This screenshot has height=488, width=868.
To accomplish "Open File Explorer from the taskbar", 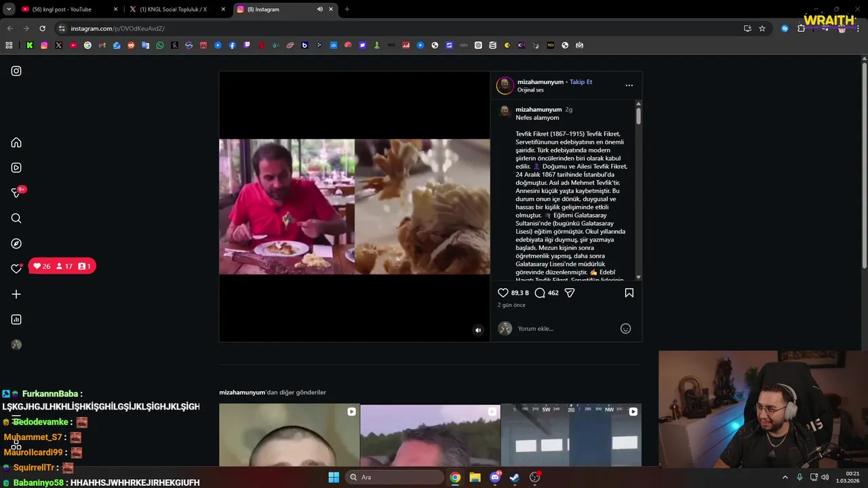I will (x=475, y=477).
